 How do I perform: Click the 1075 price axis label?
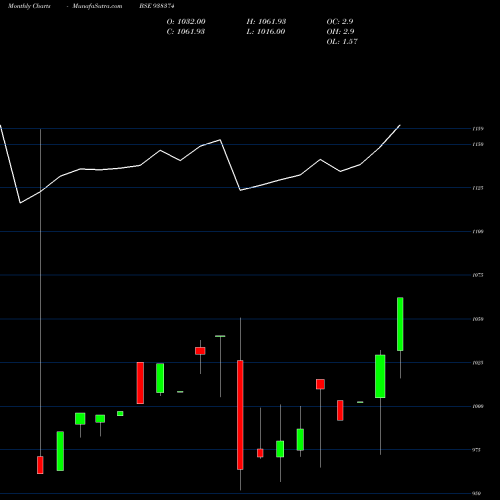click(478, 275)
